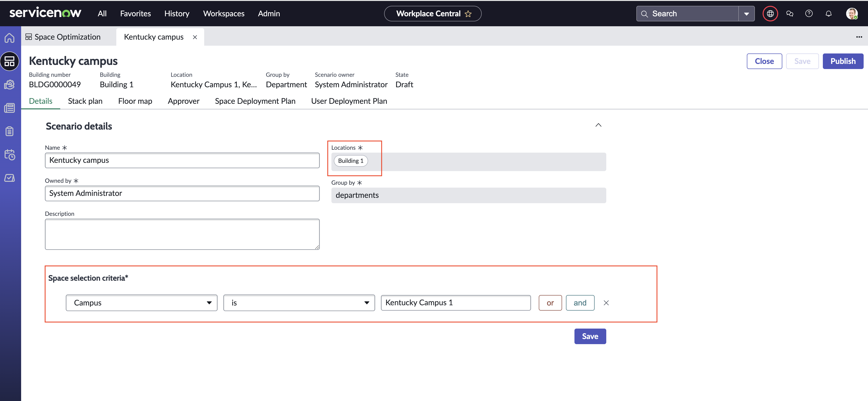The image size is (868, 401).
Task: Expand the search options dropdown arrow
Action: click(x=746, y=14)
